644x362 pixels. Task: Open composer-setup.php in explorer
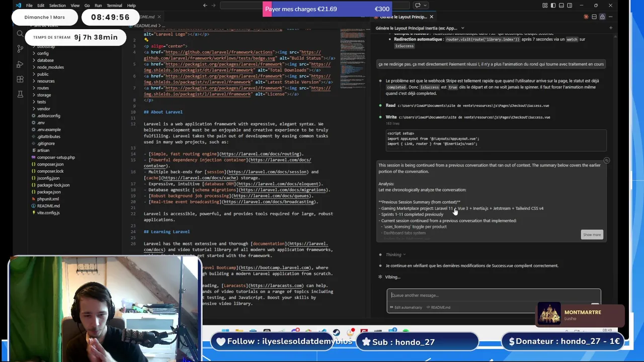click(56, 157)
